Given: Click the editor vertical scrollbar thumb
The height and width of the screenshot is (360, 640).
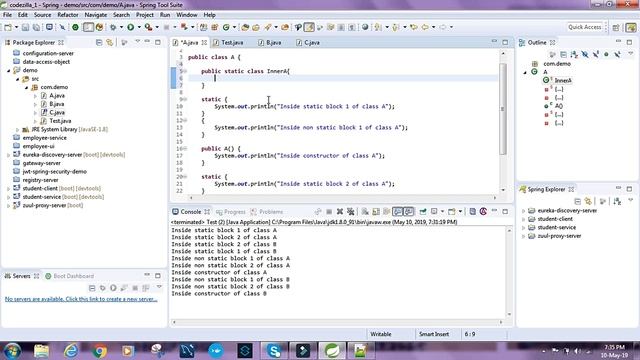Looking at the screenshot, I should coord(503,109).
